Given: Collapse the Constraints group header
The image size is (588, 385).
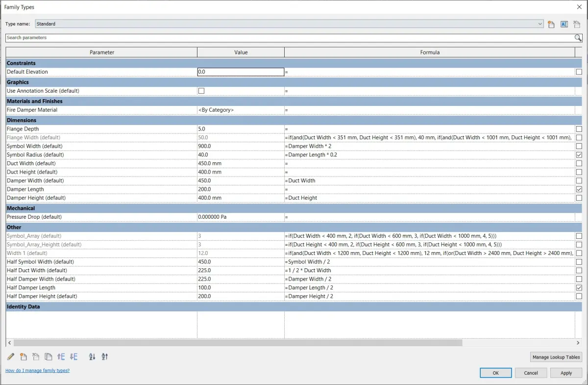Looking at the screenshot, I should click(293, 63).
